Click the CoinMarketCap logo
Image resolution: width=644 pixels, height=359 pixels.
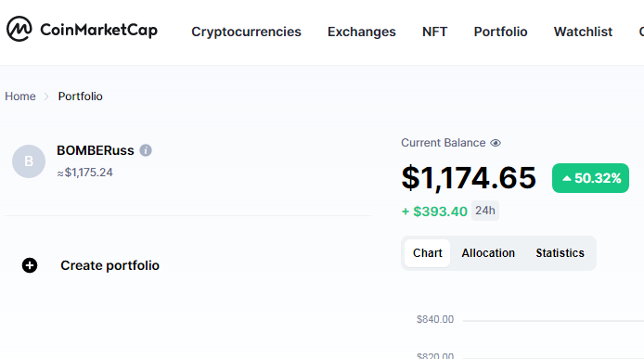pyautogui.click(x=83, y=29)
